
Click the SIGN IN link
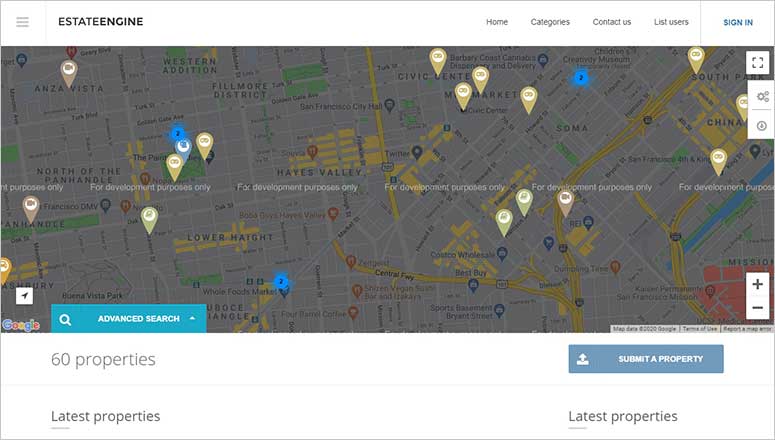pos(738,23)
